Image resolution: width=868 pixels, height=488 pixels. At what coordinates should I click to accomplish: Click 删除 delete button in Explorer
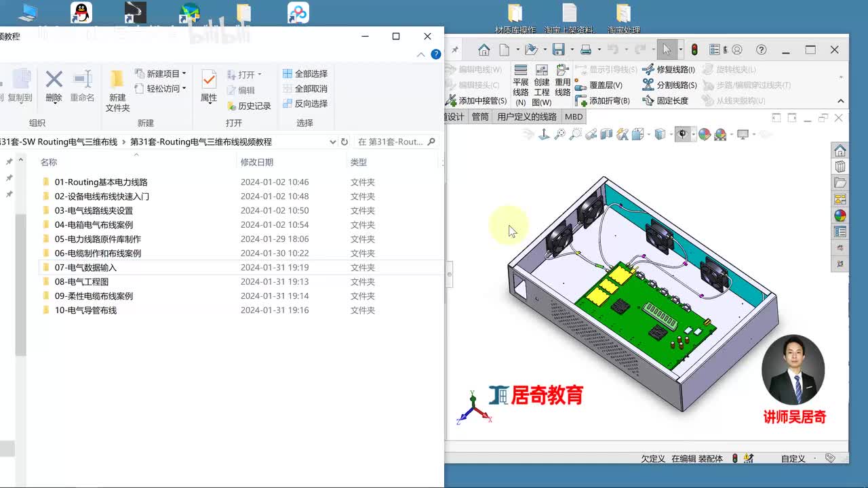pyautogui.click(x=54, y=86)
